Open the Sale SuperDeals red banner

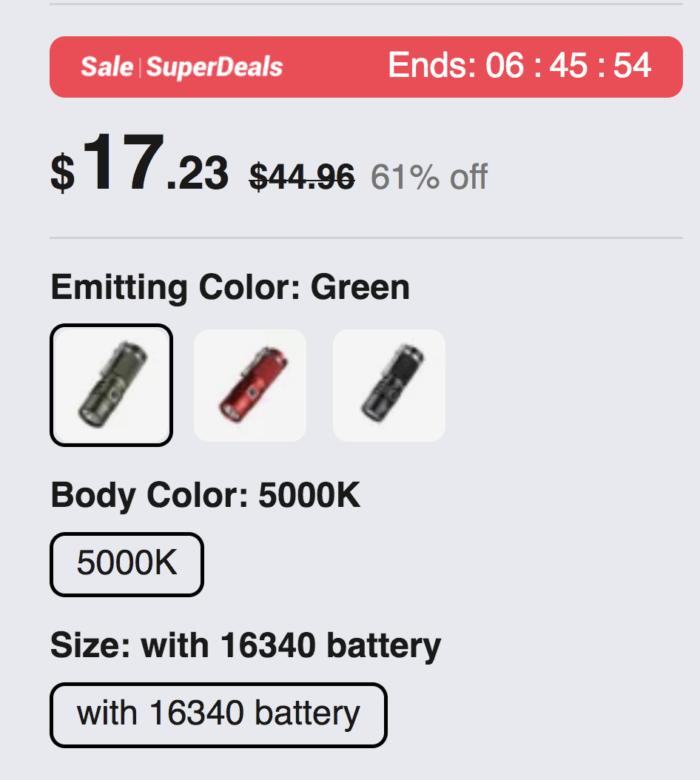[x=366, y=67]
